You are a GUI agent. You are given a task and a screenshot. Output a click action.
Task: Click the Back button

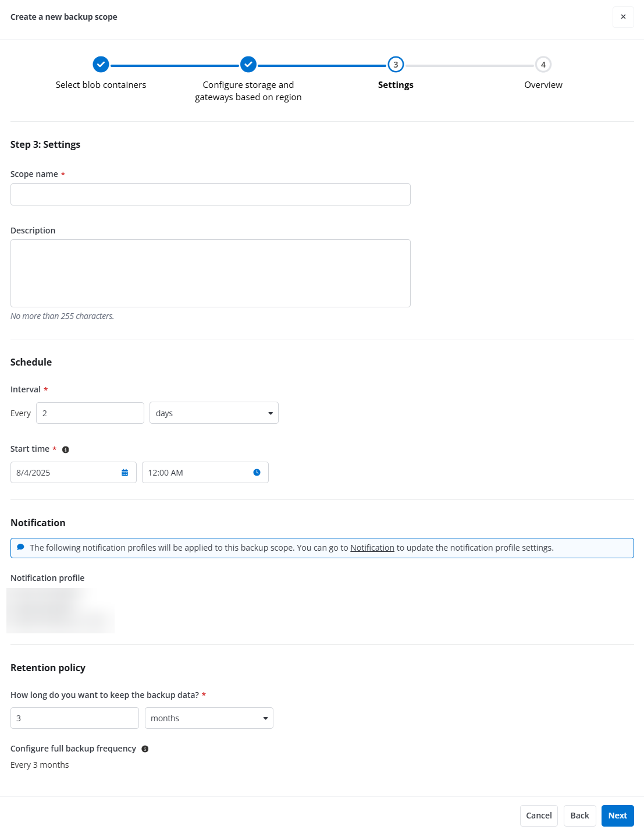pos(579,816)
